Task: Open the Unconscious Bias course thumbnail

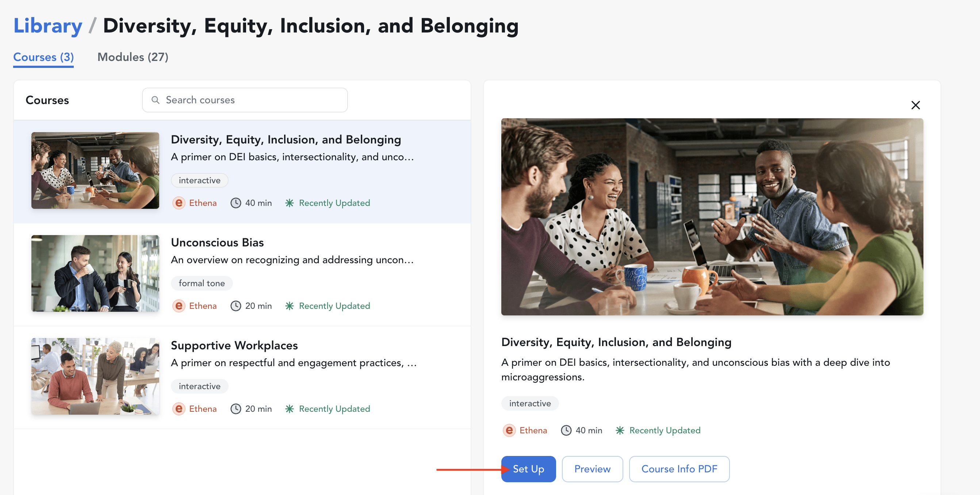Action: point(95,273)
